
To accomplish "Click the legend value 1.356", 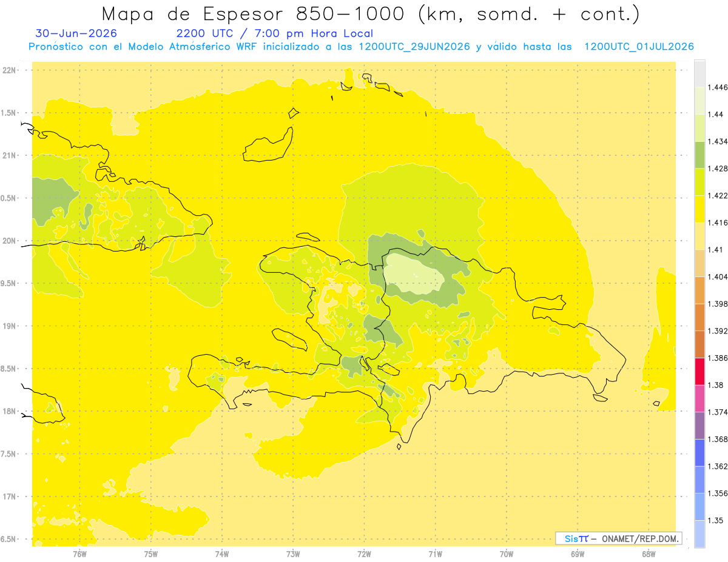I will click(x=718, y=493).
